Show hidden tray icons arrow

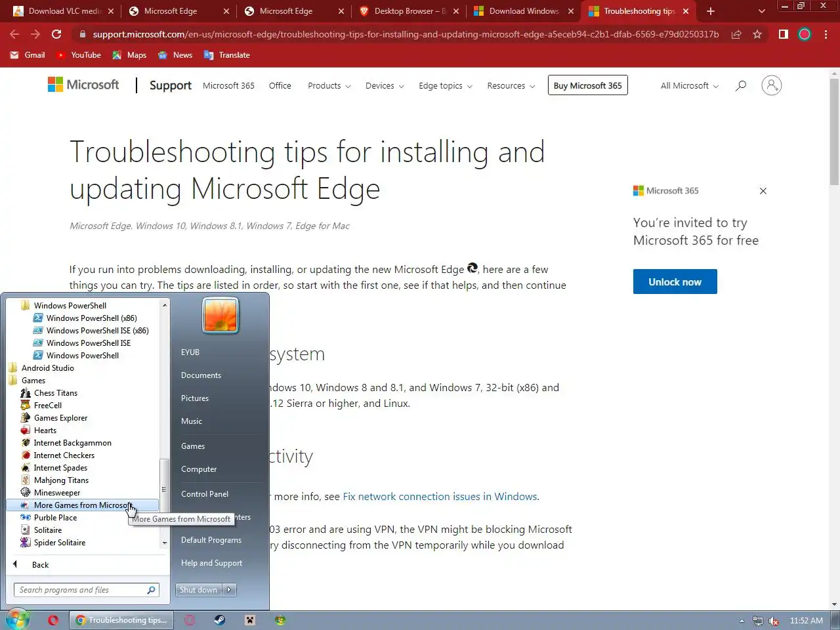(742, 621)
